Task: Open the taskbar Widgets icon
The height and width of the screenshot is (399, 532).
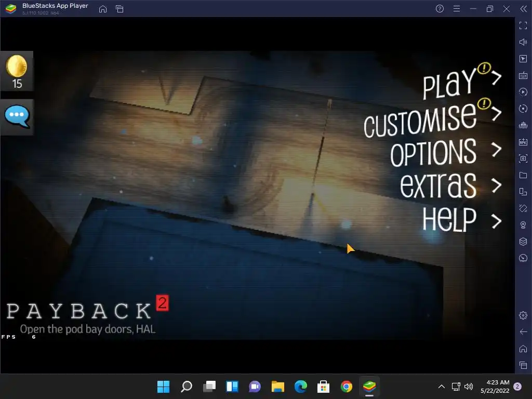Action: (232, 387)
